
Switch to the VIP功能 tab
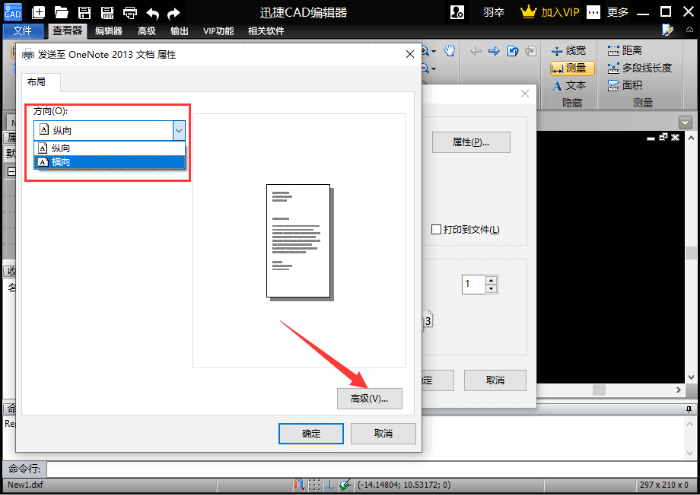[x=218, y=31]
